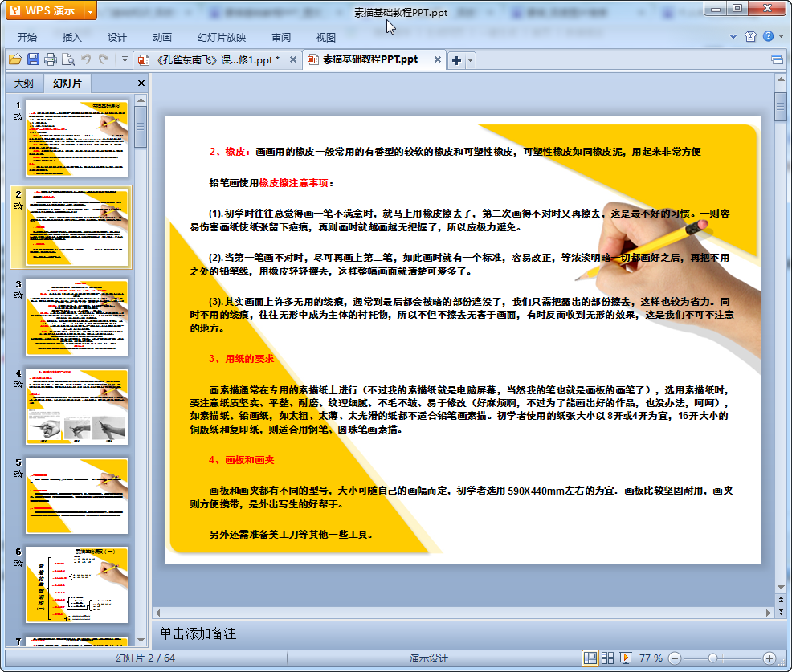Click the animation star icon under slide 1
Screen dimensions: 792x672
click(18, 116)
